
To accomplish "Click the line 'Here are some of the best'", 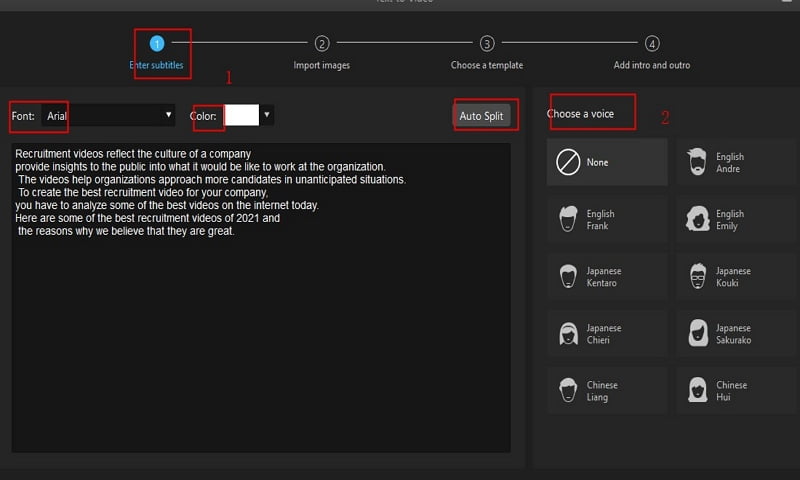I will (147, 218).
